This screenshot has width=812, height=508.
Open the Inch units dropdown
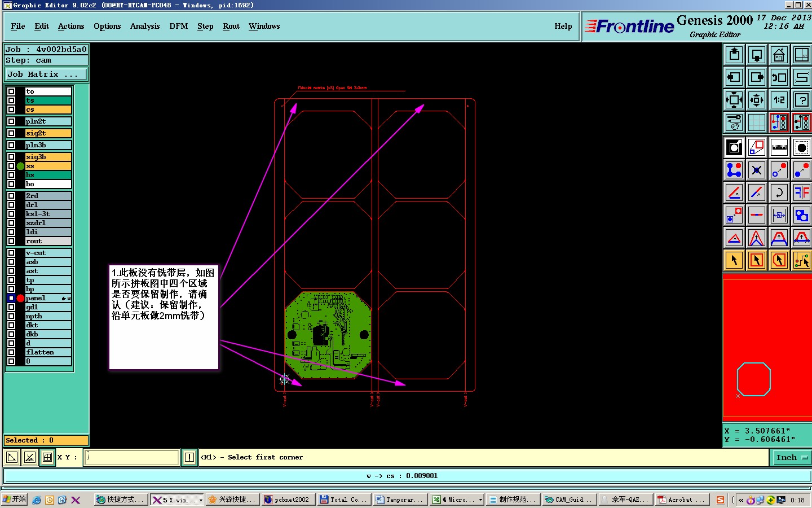(x=792, y=458)
